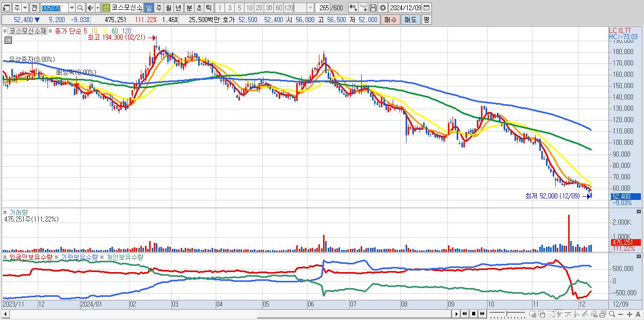This screenshot has width=644, height=320.
Task: Toggle the 평 button in quote bar
Action: coord(426,20)
